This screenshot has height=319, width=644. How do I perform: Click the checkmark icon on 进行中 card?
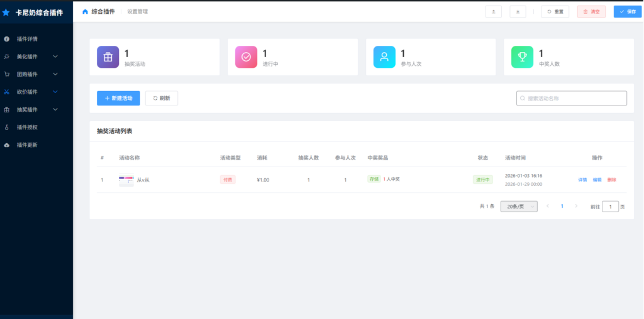pos(246,57)
